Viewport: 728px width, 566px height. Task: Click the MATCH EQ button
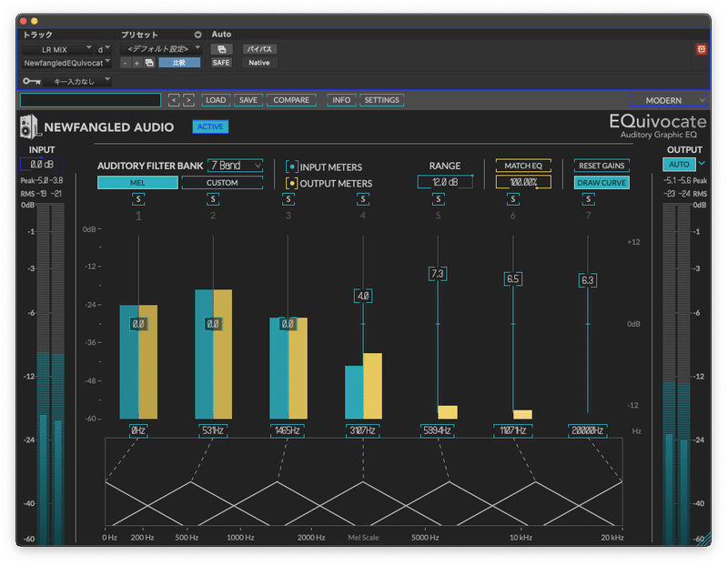[523, 166]
